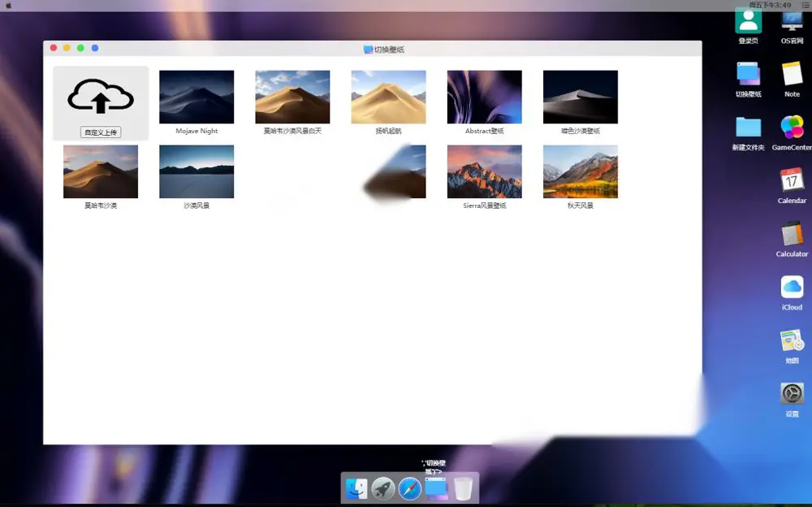Open the 地图 maps desktop icon
The height and width of the screenshot is (507, 812).
(x=792, y=340)
